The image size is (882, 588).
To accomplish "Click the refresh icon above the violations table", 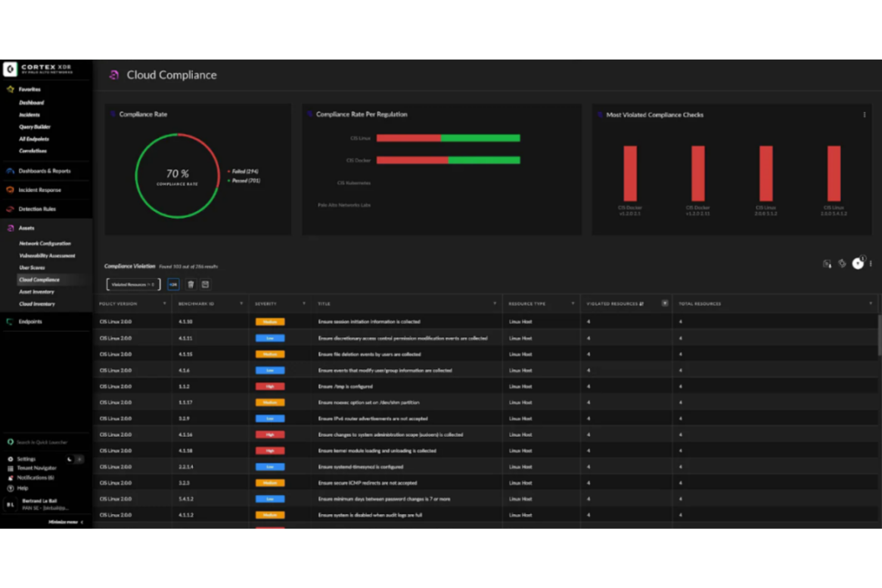I will [841, 263].
